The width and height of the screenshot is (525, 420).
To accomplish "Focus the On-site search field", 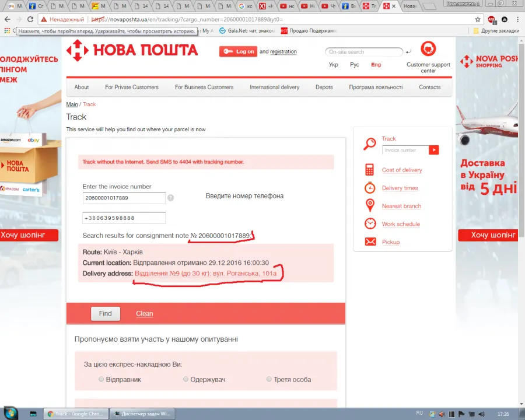I will click(363, 52).
